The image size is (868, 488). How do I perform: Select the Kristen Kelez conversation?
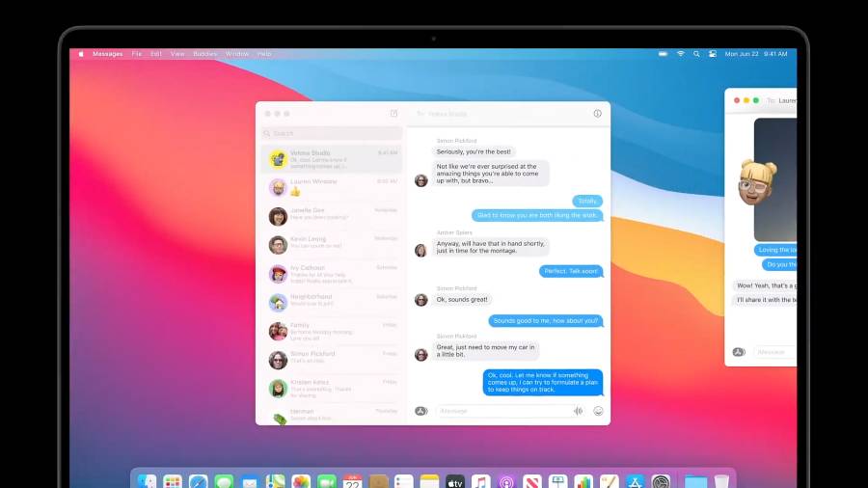point(332,389)
